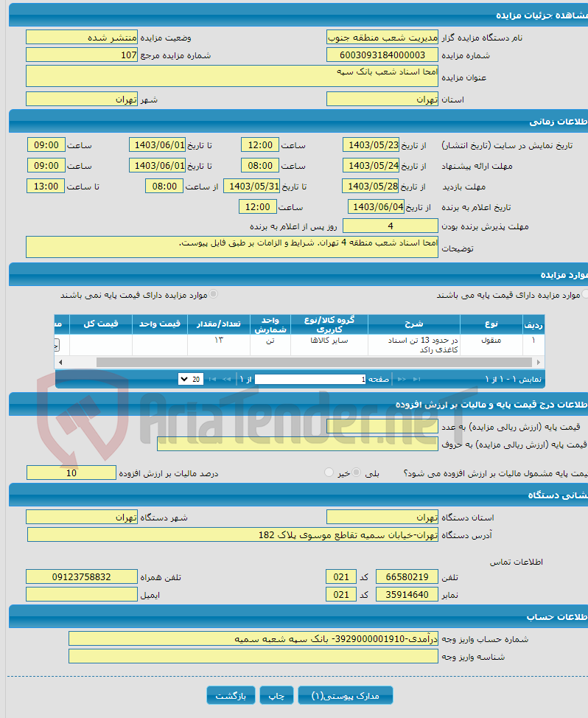Click the منقول table cell
588x718 pixels.
(x=491, y=345)
